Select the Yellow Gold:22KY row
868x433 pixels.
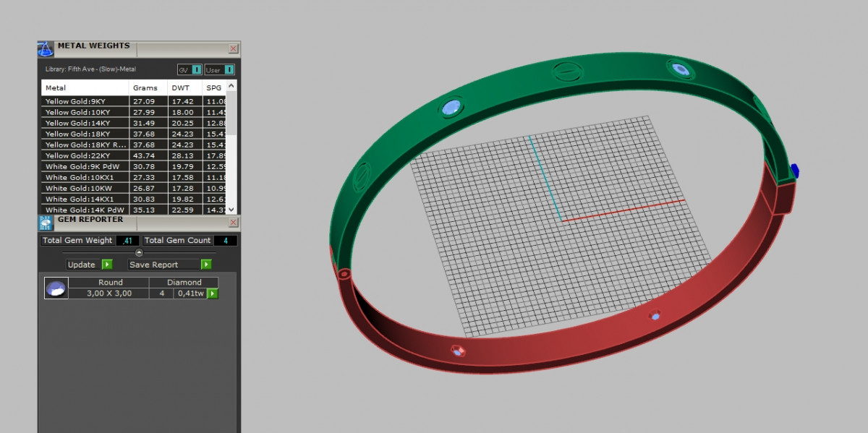pos(134,155)
